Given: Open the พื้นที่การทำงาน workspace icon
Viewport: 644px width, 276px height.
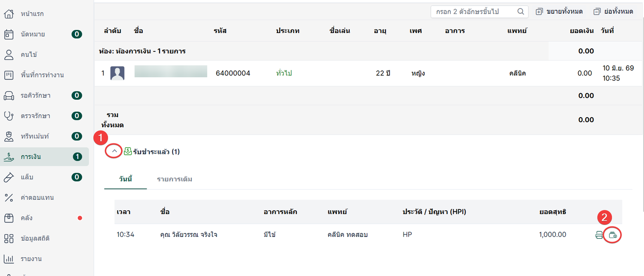Looking at the screenshot, I should [x=9, y=75].
